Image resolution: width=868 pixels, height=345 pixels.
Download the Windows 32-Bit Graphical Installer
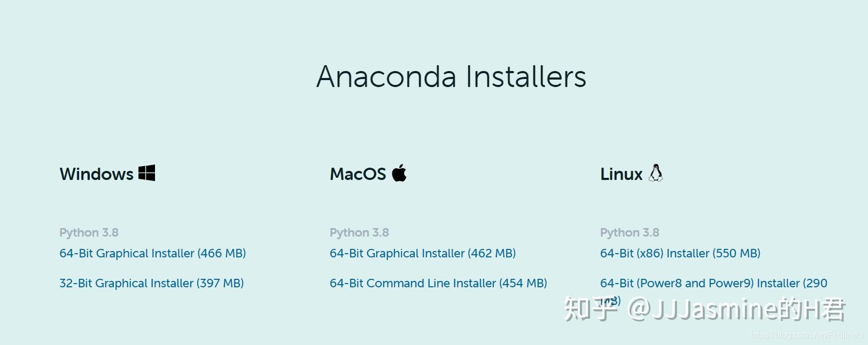pos(151,283)
